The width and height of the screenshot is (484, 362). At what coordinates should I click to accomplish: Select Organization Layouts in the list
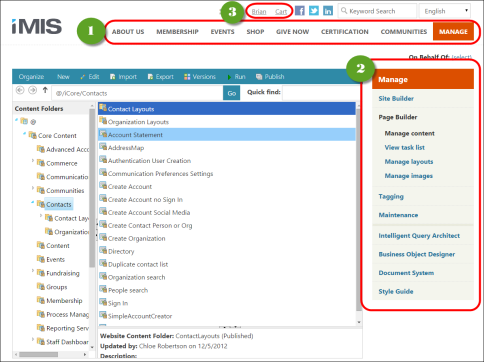[x=227, y=122]
